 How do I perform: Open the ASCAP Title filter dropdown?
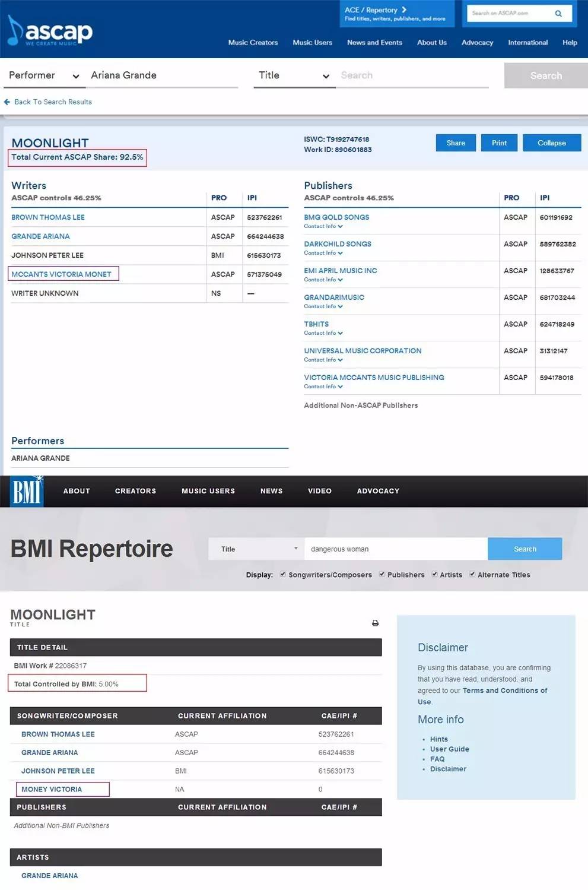tap(294, 75)
